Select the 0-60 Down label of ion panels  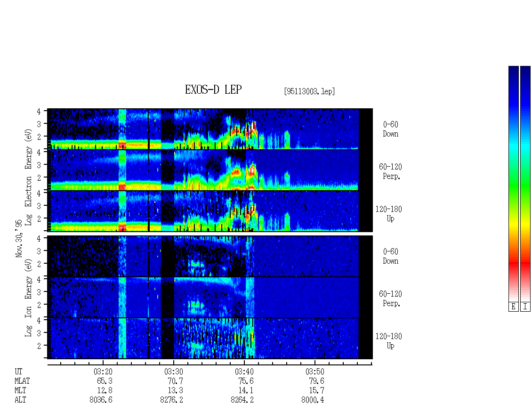390,256
